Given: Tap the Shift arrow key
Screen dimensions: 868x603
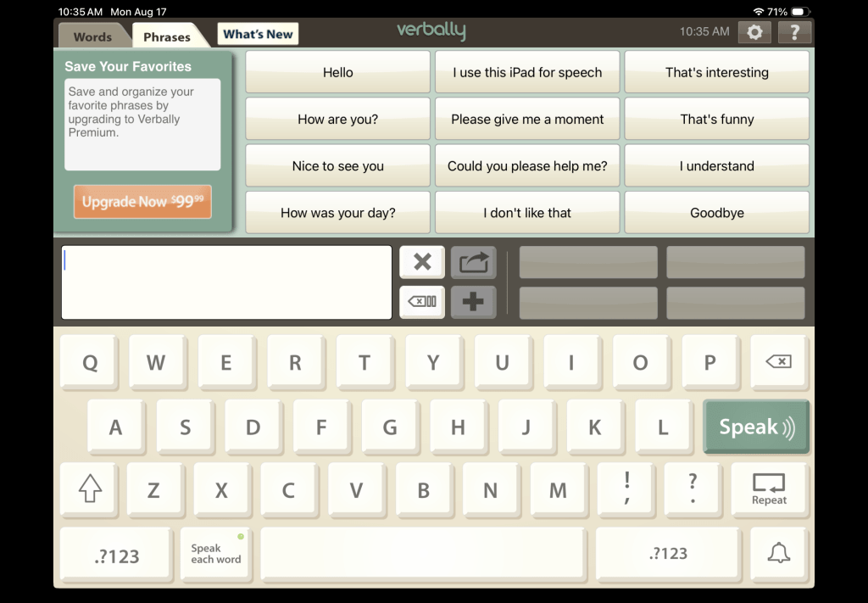Looking at the screenshot, I should [x=90, y=489].
